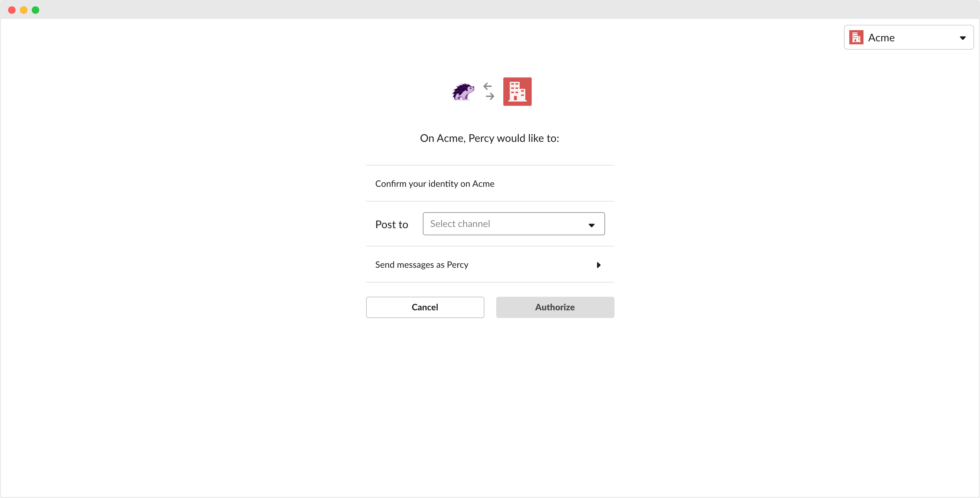Click the red Acme building logo
The height and width of the screenshot is (498, 980).
(517, 92)
